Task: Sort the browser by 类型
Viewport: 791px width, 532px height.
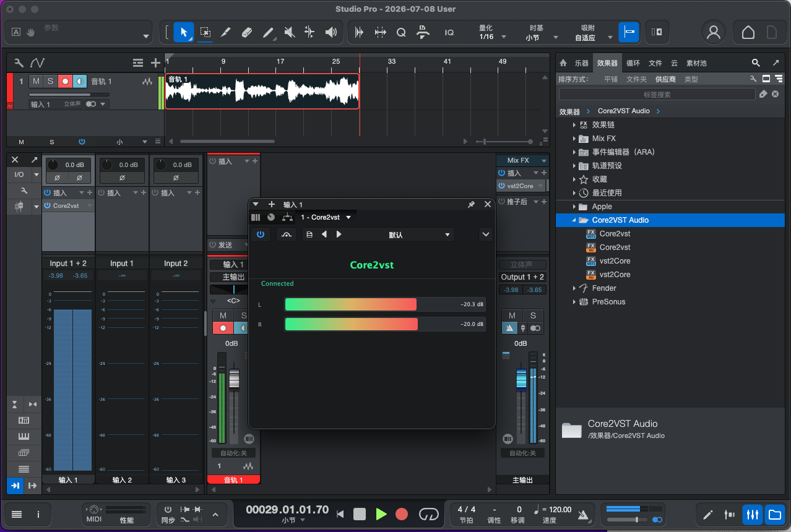Action: tap(691, 79)
